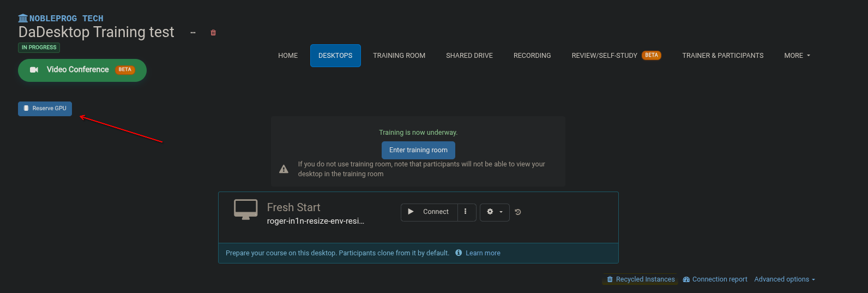Click the IN PROGRESS status badge

click(x=39, y=47)
